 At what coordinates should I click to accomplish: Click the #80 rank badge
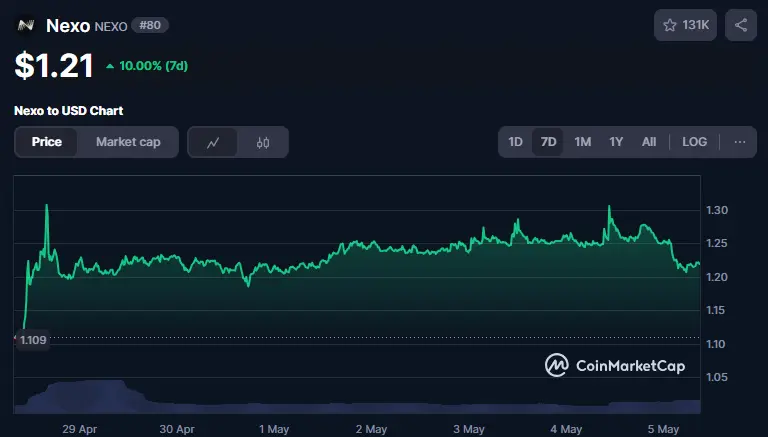[x=150, y=25]
